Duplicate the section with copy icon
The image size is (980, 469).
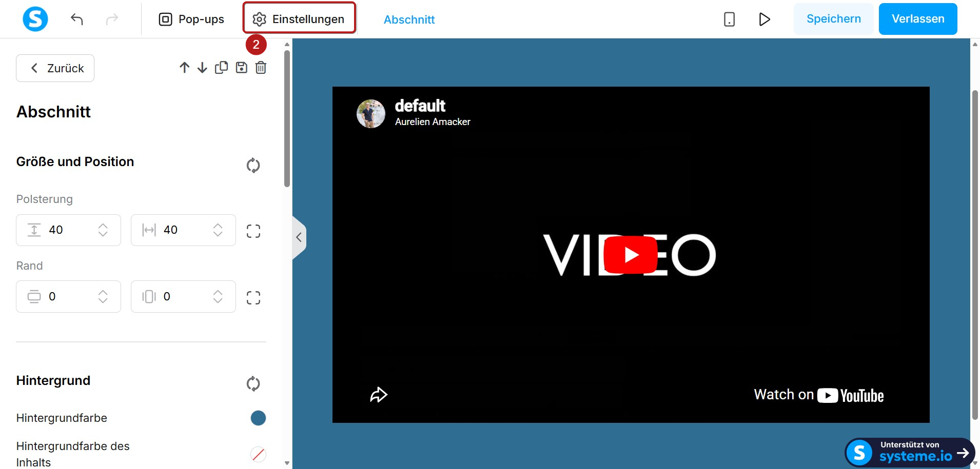pyautogui.click(x=222, y=68)
